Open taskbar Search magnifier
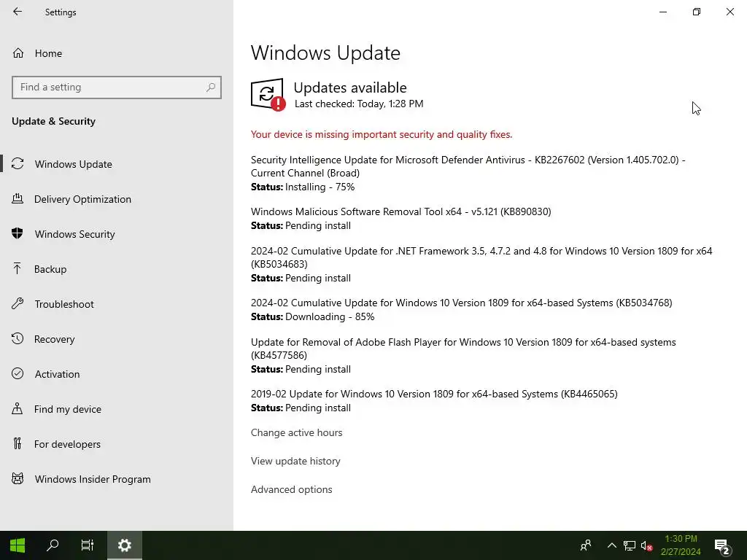Viewport: 747px width, 560px height. coord(53,545)
